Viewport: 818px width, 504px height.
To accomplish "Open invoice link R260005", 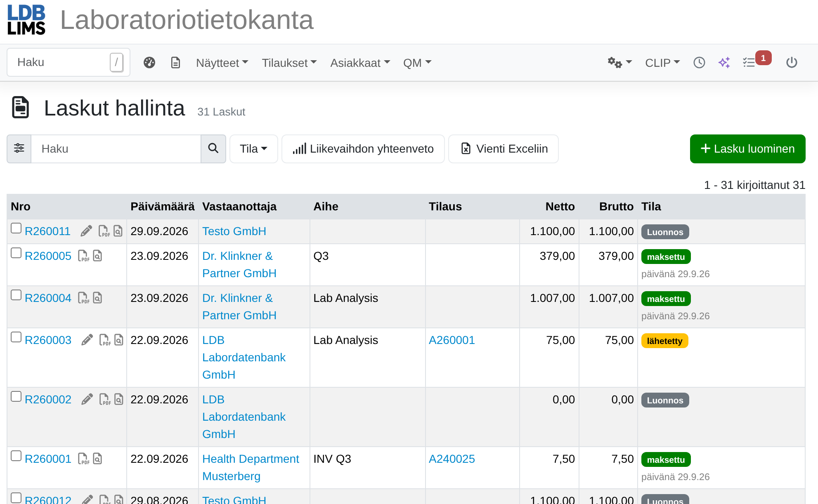I will [x=48, y=256].
